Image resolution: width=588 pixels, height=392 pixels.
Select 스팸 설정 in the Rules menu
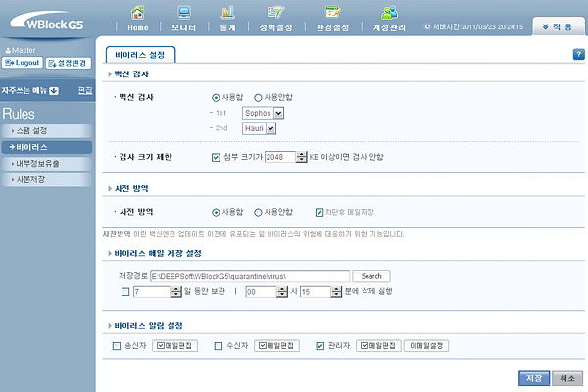pos(47,130)
